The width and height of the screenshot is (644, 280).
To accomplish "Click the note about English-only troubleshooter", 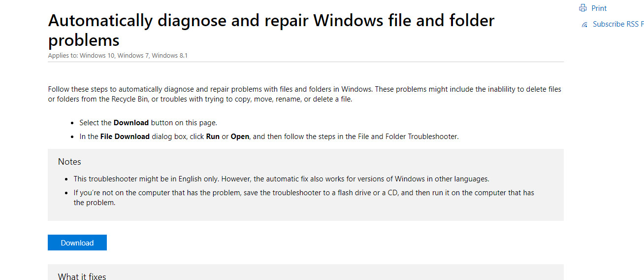I will (281, 179).
